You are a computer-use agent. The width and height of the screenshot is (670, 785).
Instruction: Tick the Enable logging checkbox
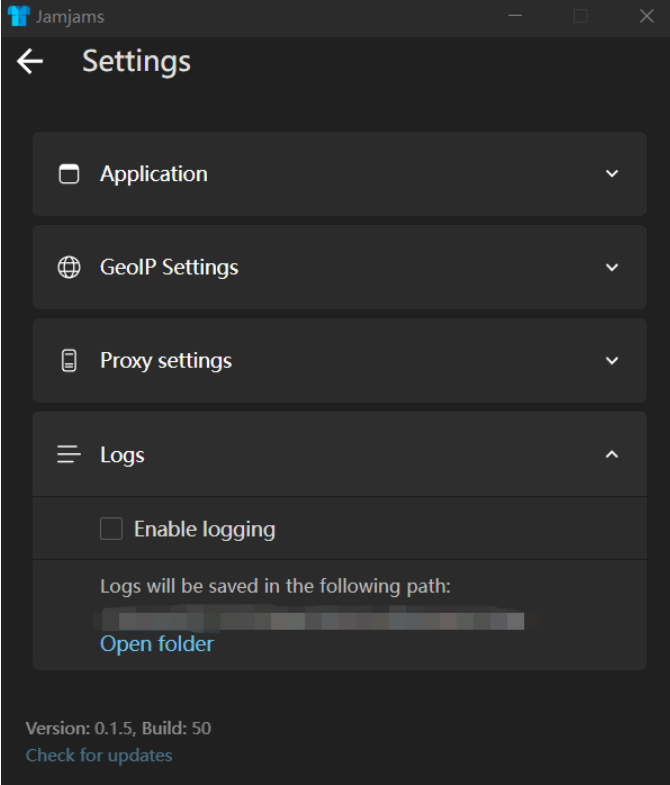(111, 529)
